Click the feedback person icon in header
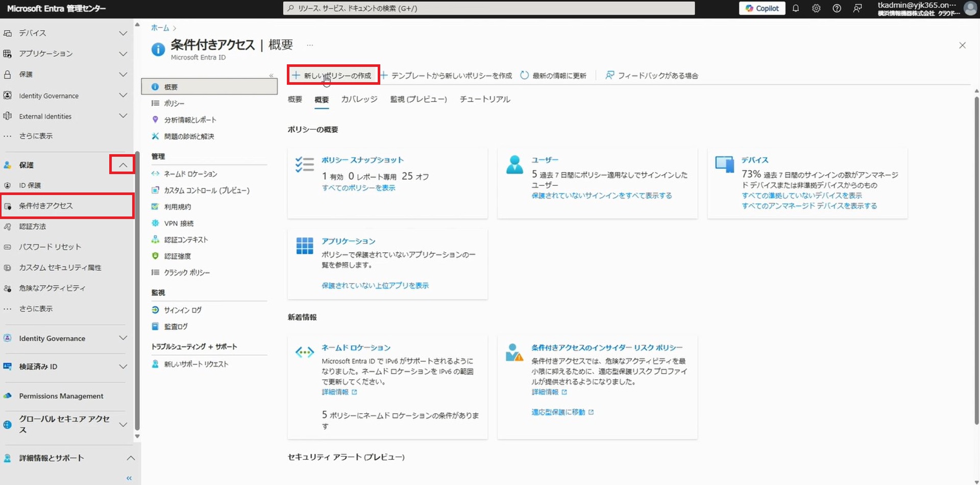The image size is (980, 485). point(857,8)
